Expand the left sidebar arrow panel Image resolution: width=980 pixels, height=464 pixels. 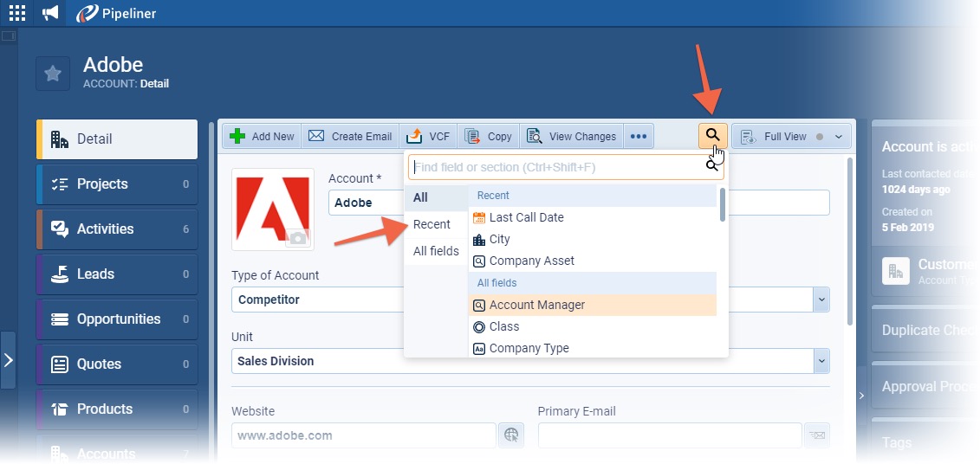click(x=8, y=360)
